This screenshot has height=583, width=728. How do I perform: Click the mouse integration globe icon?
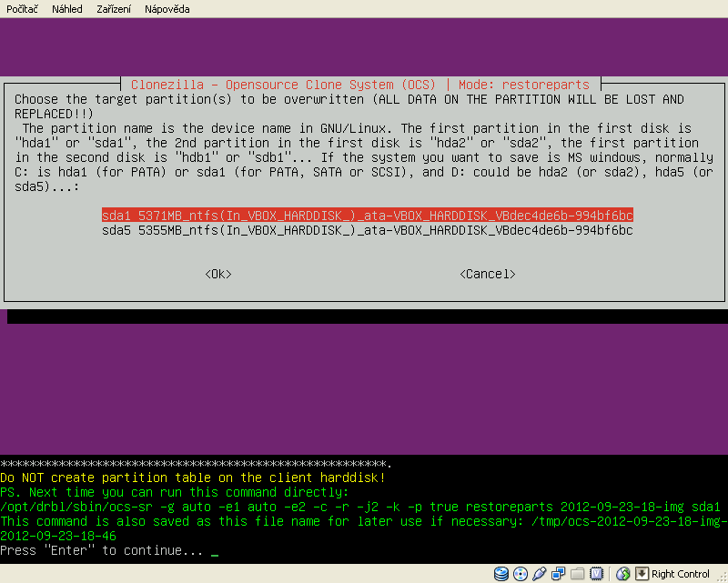(x=623, y=574)
